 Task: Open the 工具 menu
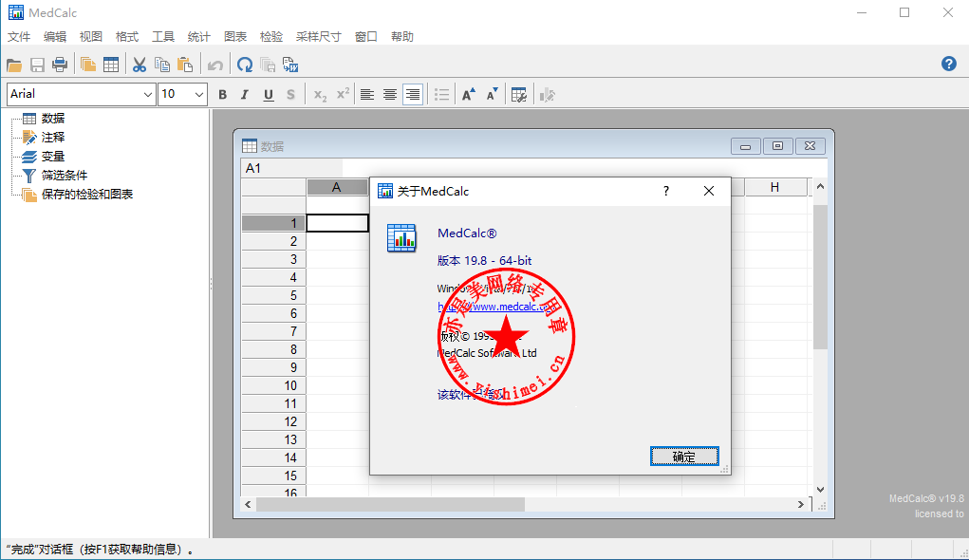click(x=163, y=36)
